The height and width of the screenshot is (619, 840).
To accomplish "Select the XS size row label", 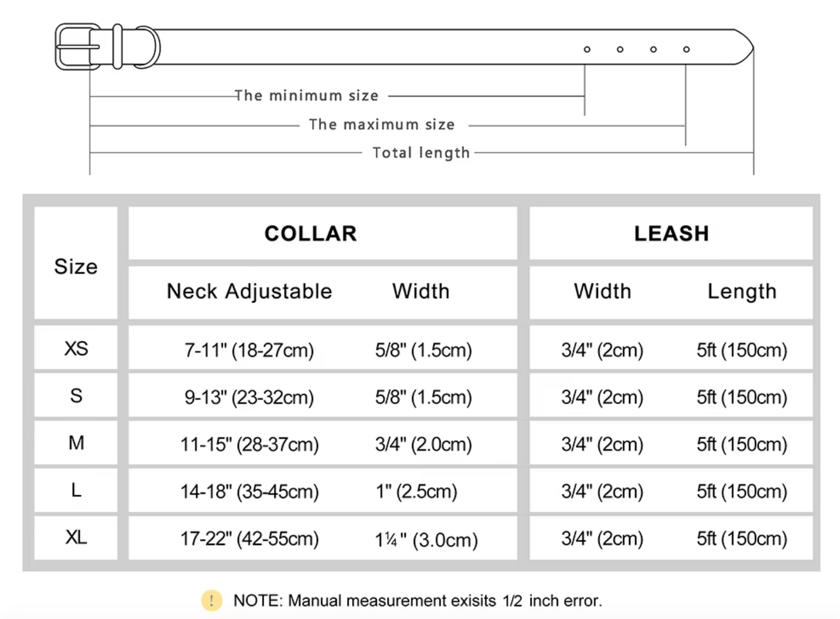I will point(76,349).
